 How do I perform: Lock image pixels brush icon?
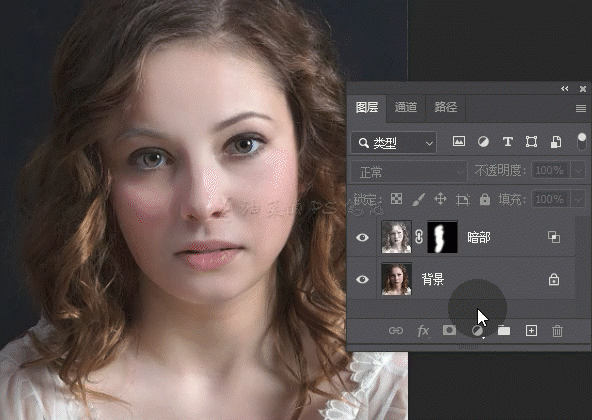pos(418,199)
